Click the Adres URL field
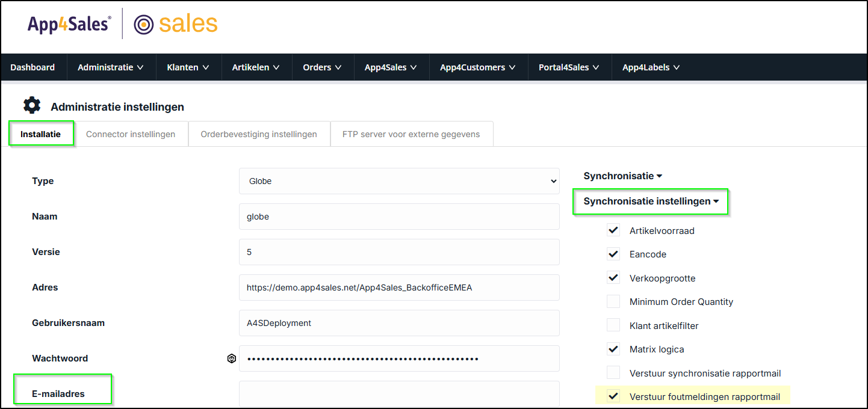The image size is (868, 409). point(399,288)
